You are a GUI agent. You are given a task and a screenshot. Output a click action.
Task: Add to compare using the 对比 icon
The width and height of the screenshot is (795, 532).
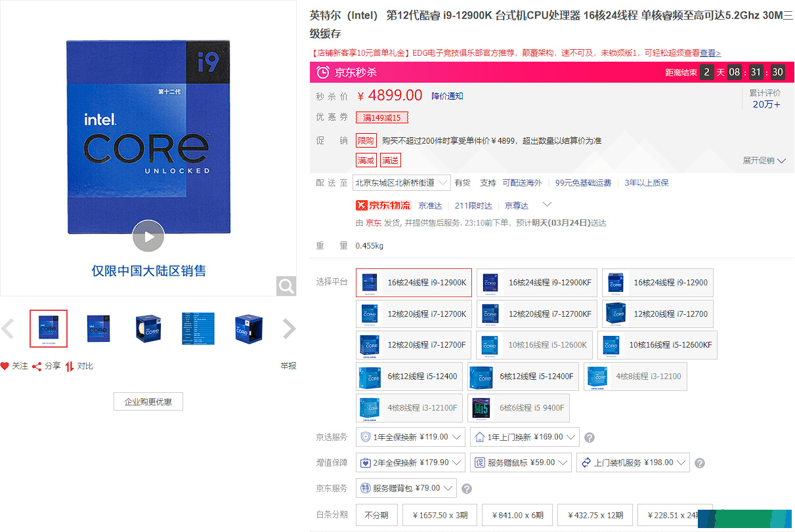pos(70,366)
